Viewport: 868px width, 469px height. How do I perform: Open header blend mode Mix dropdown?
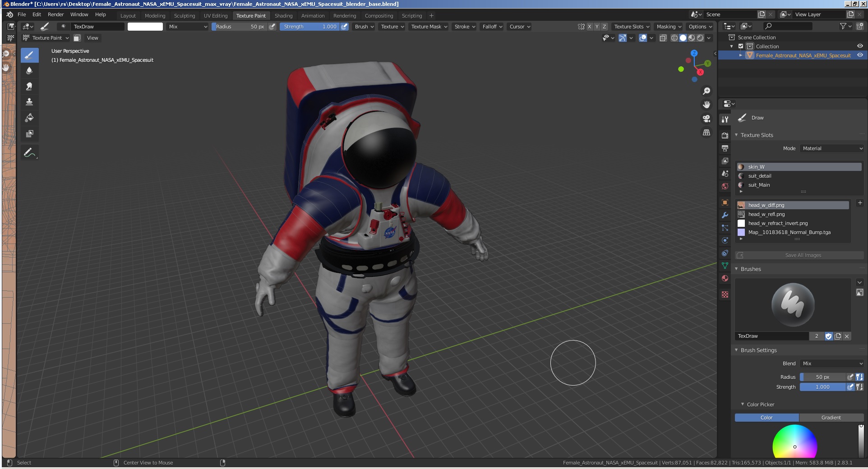click(x=187, y=27)
